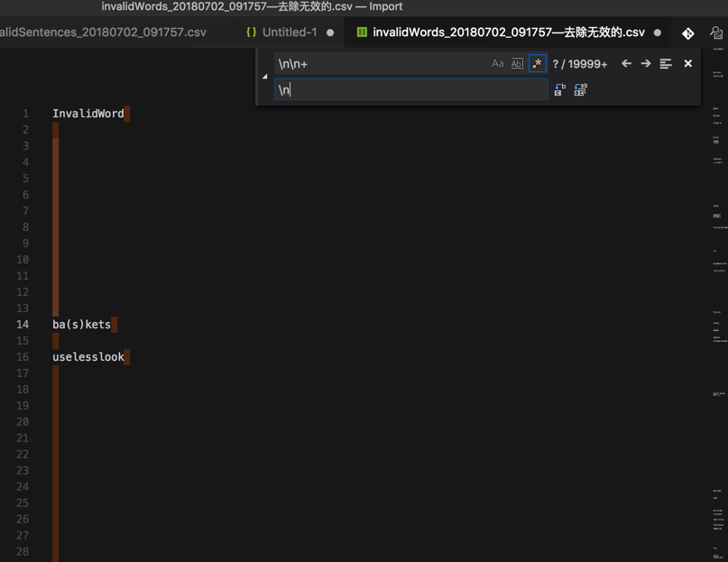Click the InvalidWord text on line 1

pos(88,114)
